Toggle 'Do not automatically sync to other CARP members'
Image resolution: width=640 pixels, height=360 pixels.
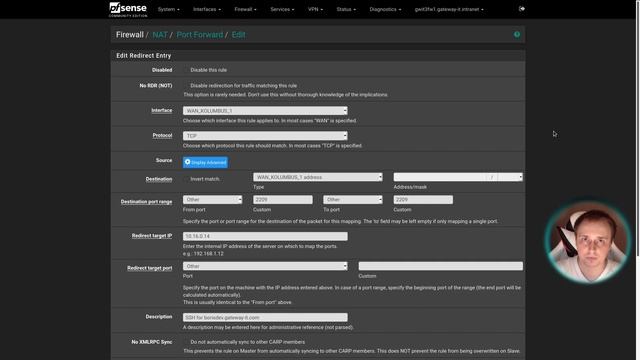pos(186,342)
